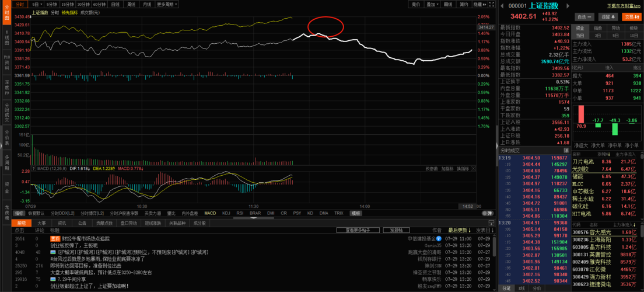Image resolution: width=644 pixels, height=292 pixels.
Task: Open 分价表 sidebar item
Action: (x=6, y=137)
